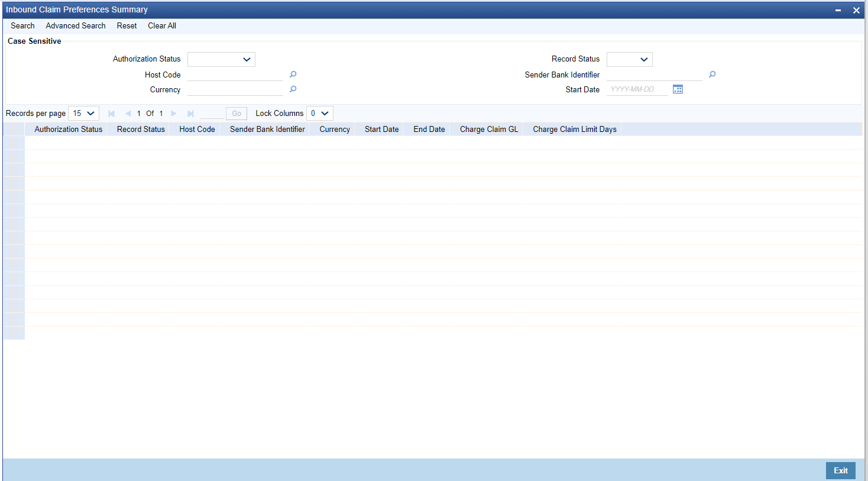Open Records per page dropdown
This screenshot has height=481, width=868.
pos(83,113)
